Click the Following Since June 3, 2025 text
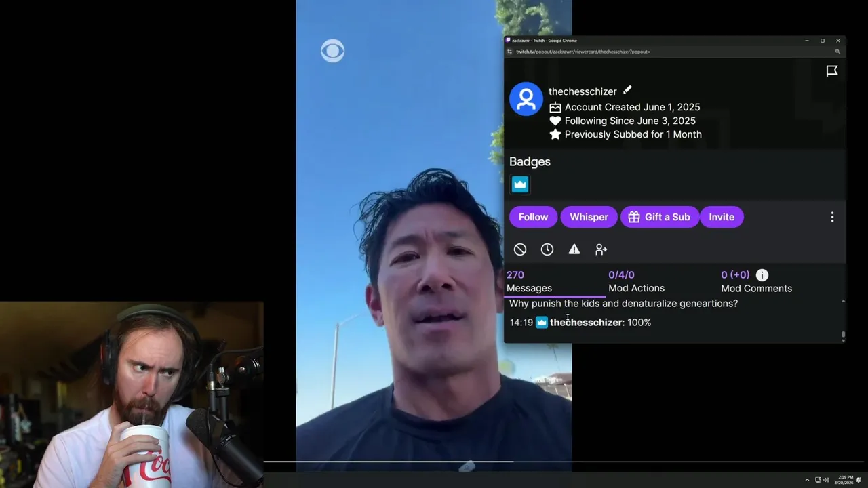 click(630, 121)
